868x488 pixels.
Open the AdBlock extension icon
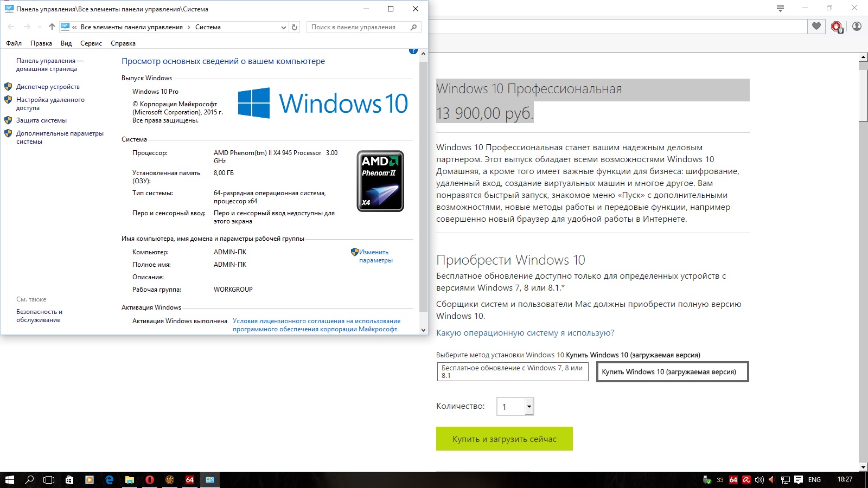click(x=837, y=27)
